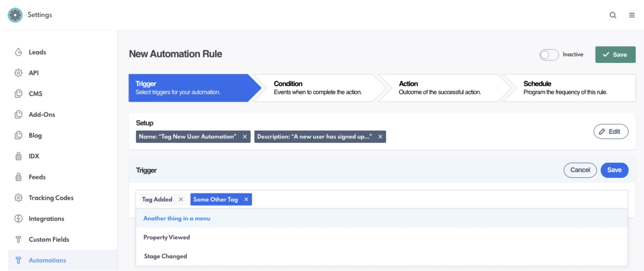644x271 pixels.
Task: Choose Stage Changed trigger option
Action: point(165,256)
